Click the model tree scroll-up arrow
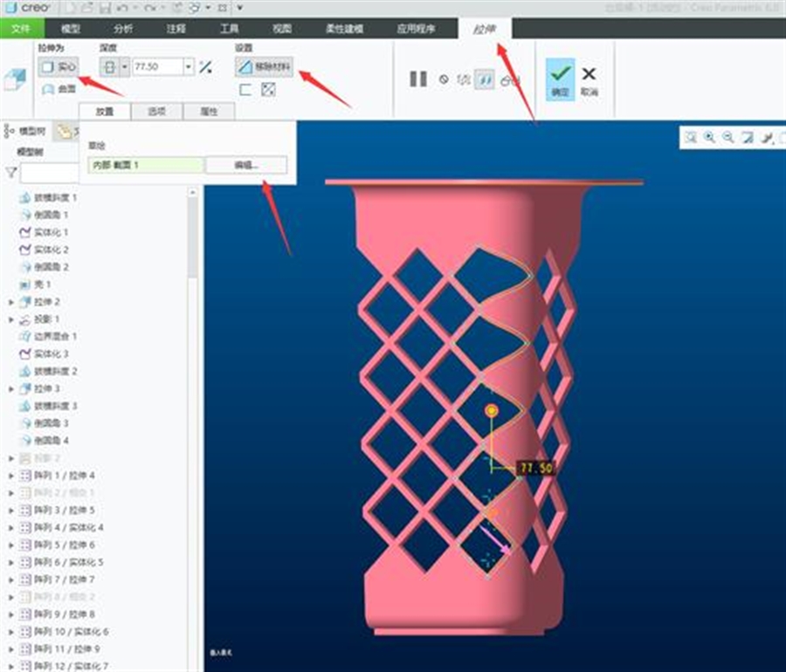Image resolution: width=786 pixels, height=672 pixels. [x=192, y=192]
